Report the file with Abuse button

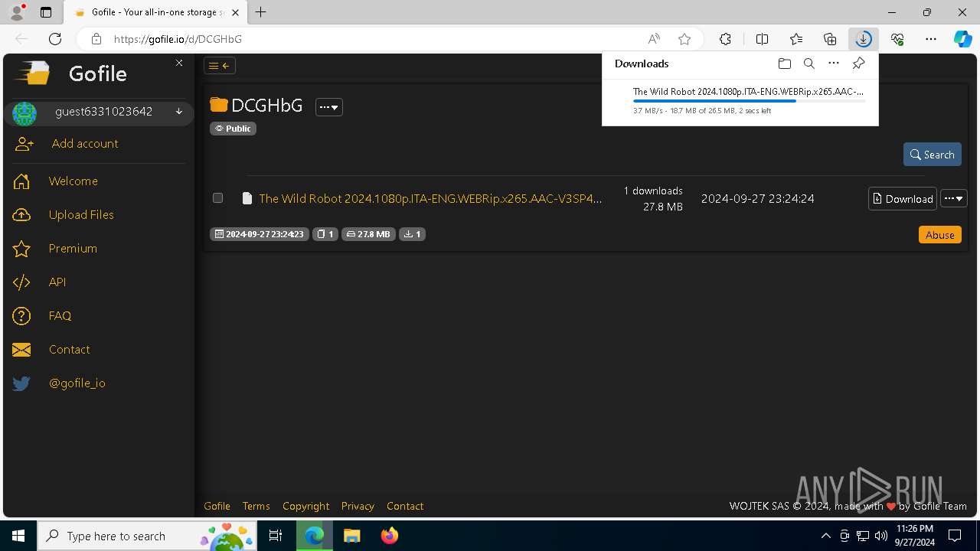point(940,235)
